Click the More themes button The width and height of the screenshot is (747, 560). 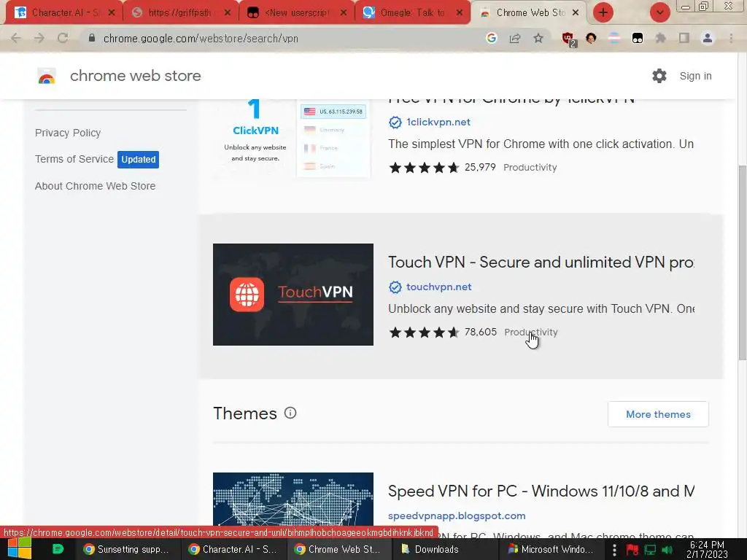click(x=658, y=414)
